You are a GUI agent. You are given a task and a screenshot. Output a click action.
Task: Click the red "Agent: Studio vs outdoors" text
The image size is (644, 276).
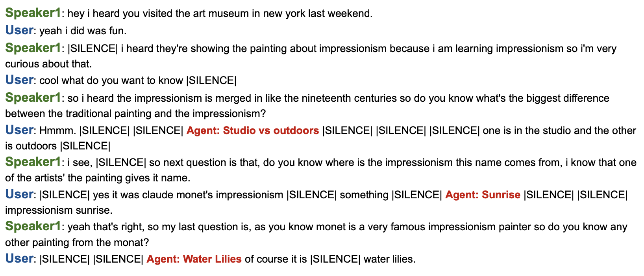(252, 131)
